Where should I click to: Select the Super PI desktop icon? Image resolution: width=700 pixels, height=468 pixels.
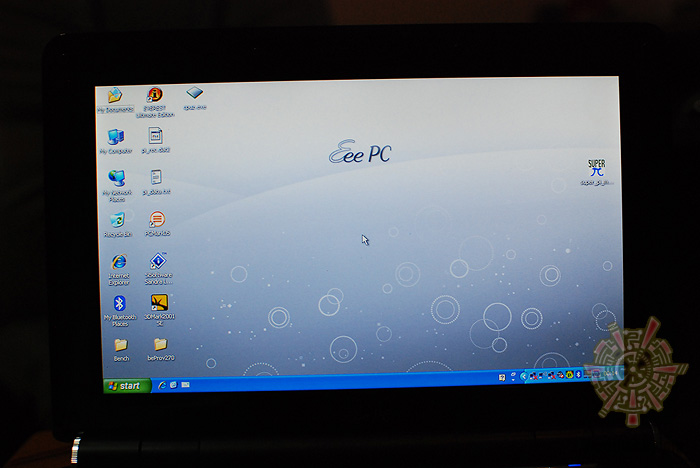(596, 172)
